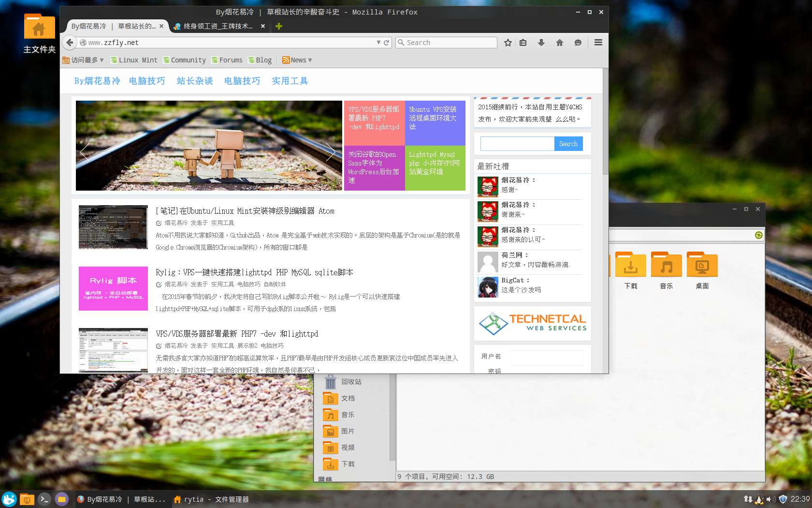This screenshot has width=812, height=508.
Task: Open Community bookmark
Action: 185,60
